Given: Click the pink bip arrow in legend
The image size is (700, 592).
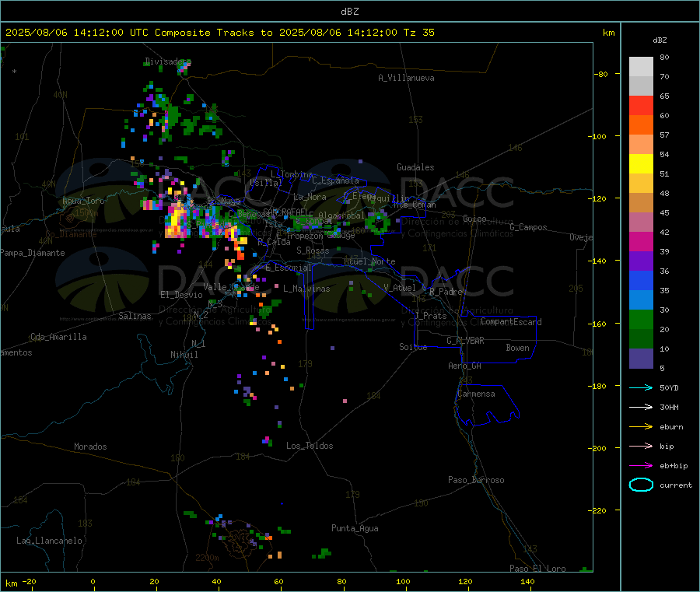Looking at the screenshot, I should pyautogui.click(x=641, y=446).
